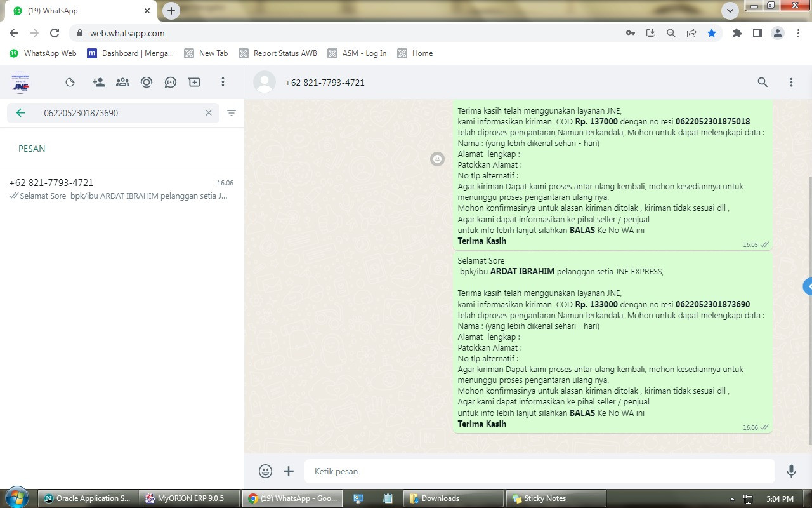Click Rp. 133000 in message
Viewport: 812px width, 508px height.
pos(596,304)
